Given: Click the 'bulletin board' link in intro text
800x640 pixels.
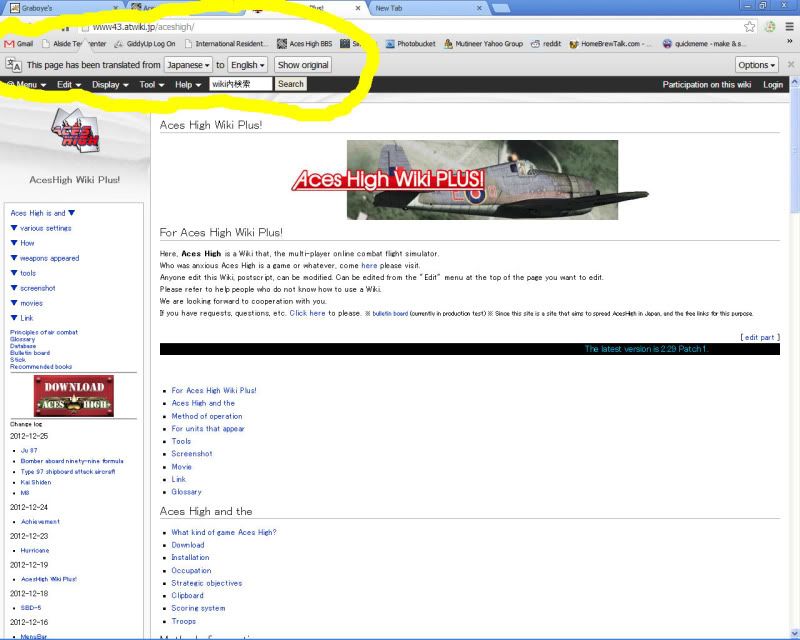Looking at the screenshot, I should click(390, 314).
